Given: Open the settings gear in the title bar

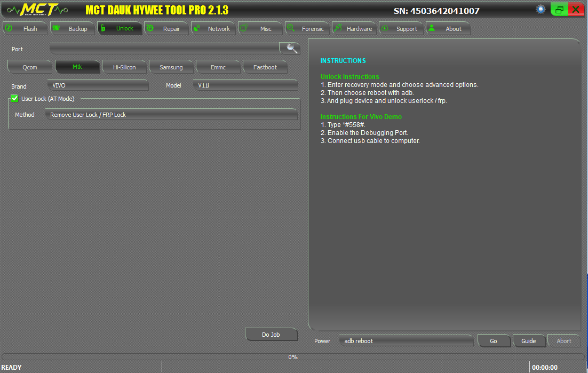Looking at the screenshot, I should click(x=540, y=9).
